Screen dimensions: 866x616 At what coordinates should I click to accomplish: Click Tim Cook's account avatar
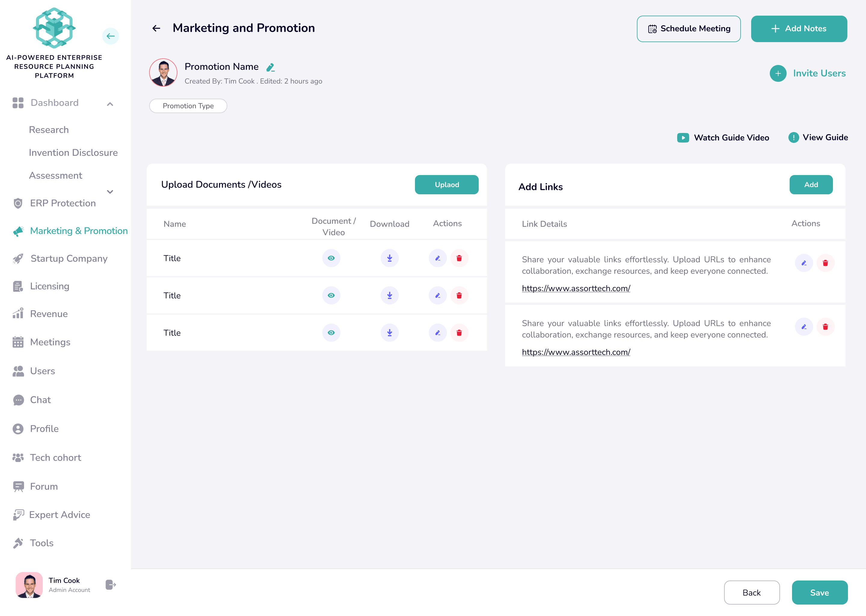pyautogui.click(x=29, y=584)
